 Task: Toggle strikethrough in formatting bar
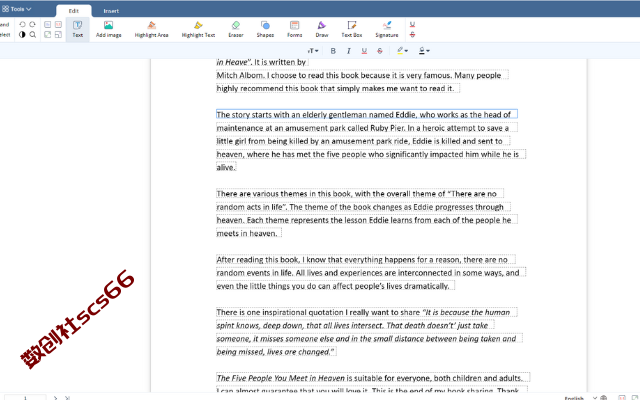click(380, 51)
